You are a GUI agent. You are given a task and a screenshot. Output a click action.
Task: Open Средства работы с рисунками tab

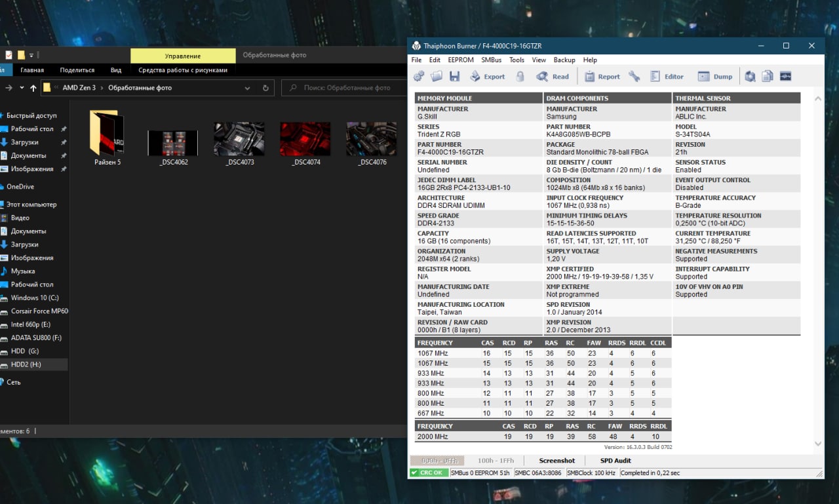pyautogui.click(x=183, y=70)
